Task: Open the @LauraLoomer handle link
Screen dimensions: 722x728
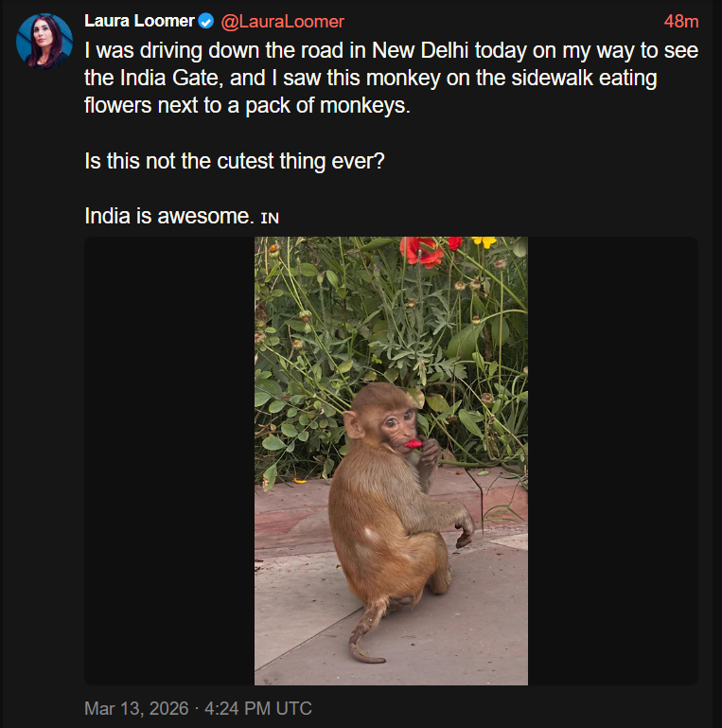Action: (282, 21)
